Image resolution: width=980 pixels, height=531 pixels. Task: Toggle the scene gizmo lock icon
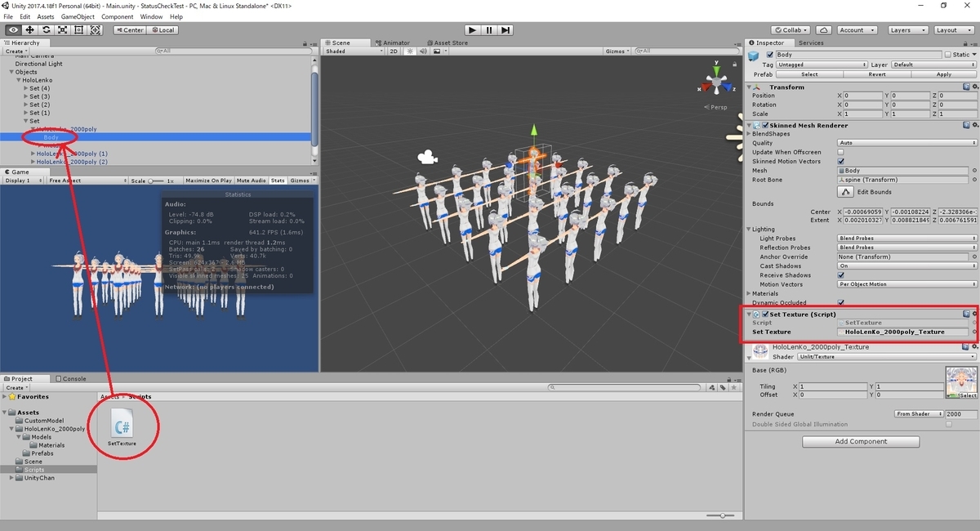736,65
